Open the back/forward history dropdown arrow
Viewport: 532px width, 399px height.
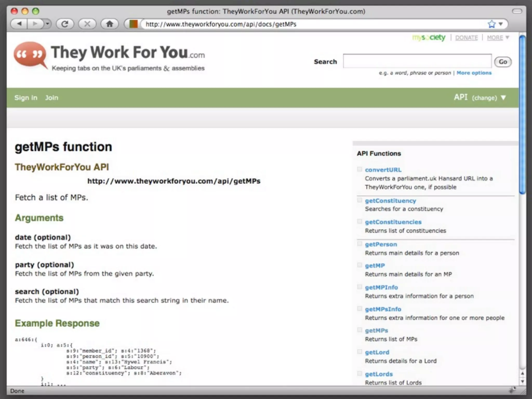click(47, 24)
